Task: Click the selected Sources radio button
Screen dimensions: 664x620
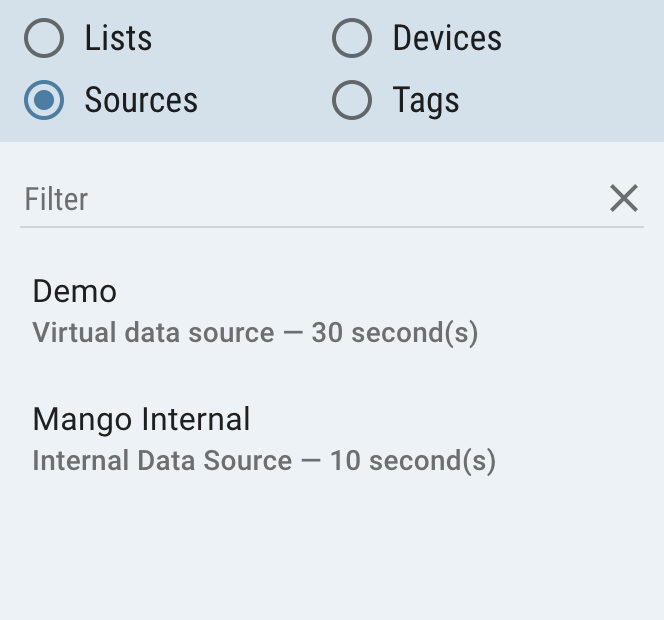Action: (x=44, y=100)
